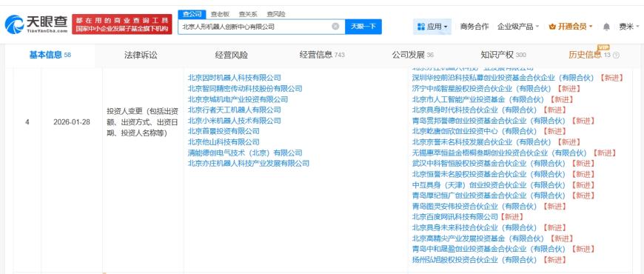Open the 北京百度网讯科技有限公司 link
The image size is (644, 274).
coord(455,216)
